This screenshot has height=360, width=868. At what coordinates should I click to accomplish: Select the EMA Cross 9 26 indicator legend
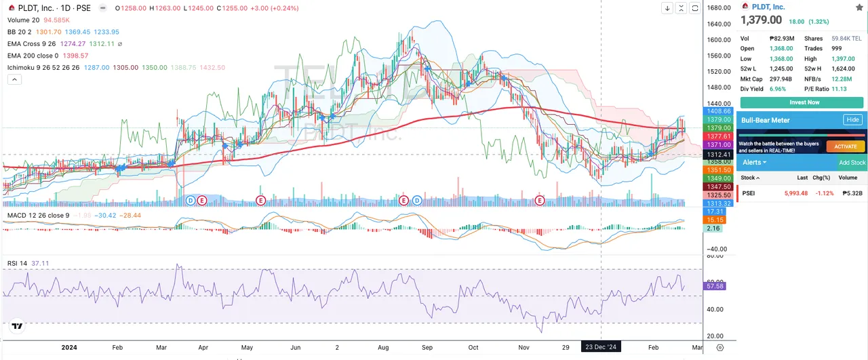(x=31, y=43)
